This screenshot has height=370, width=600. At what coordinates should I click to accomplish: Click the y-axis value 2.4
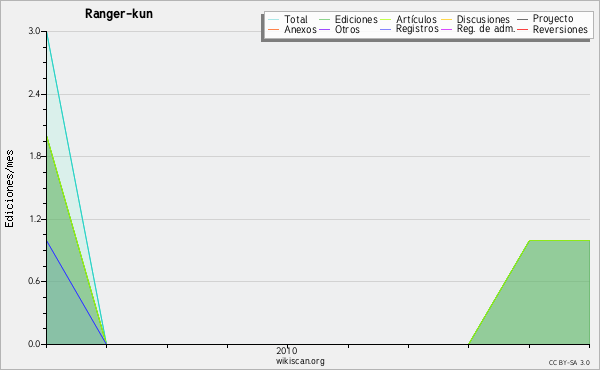click(x=34, y=94)
